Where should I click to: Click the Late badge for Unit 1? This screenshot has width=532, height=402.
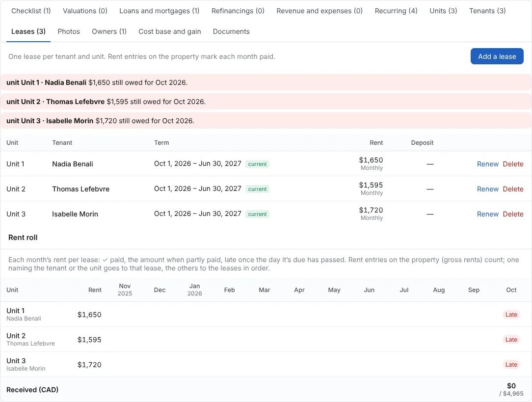[x=511, y=315]
